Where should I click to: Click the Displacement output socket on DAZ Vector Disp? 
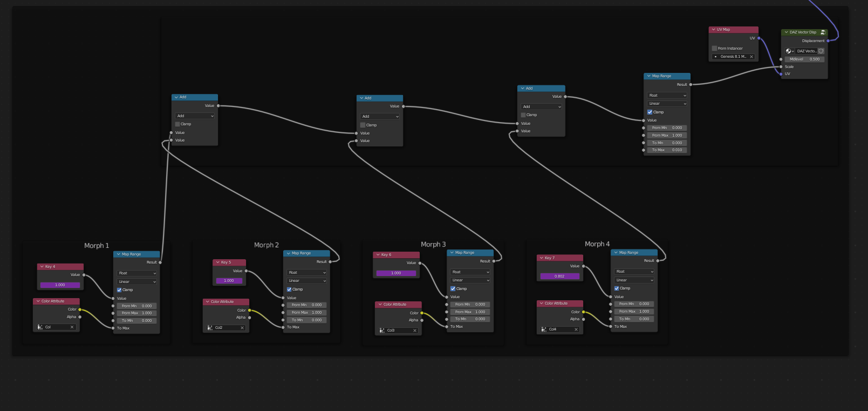(x=828, y=41)
